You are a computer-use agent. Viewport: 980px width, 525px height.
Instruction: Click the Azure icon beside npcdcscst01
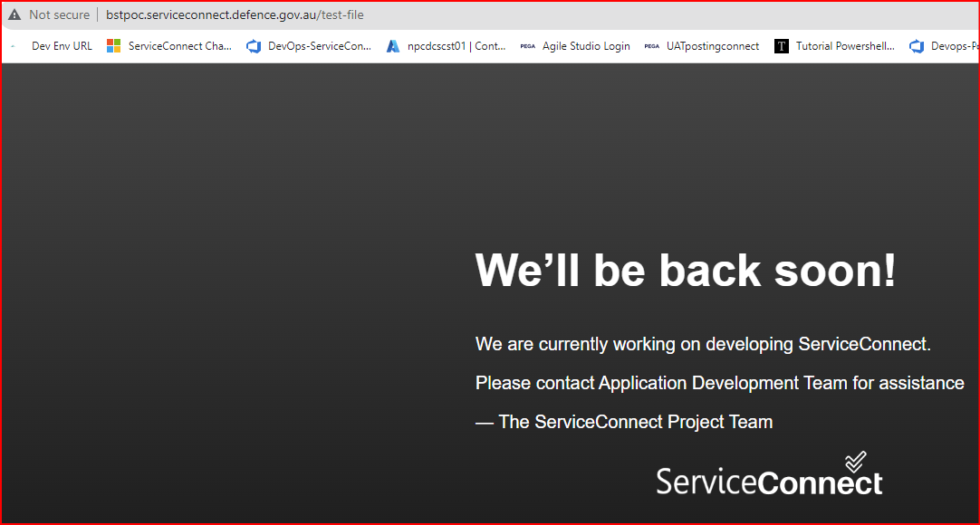(392, 46)
